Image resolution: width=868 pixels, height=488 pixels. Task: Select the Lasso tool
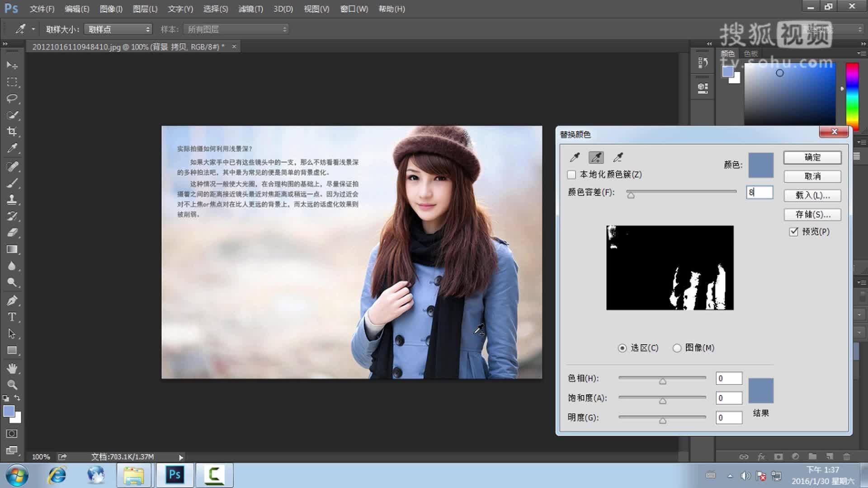[x=12, y=99]
